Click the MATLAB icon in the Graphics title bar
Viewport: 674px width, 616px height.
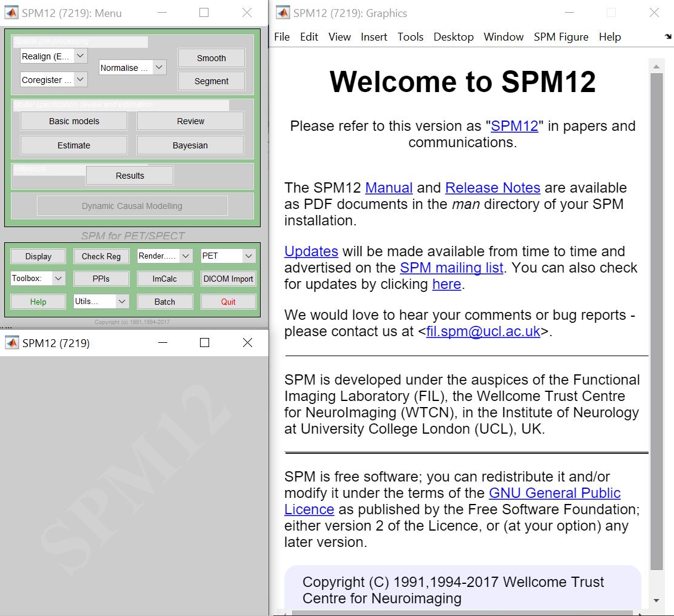pyautogui.click(x=282, y=13)
